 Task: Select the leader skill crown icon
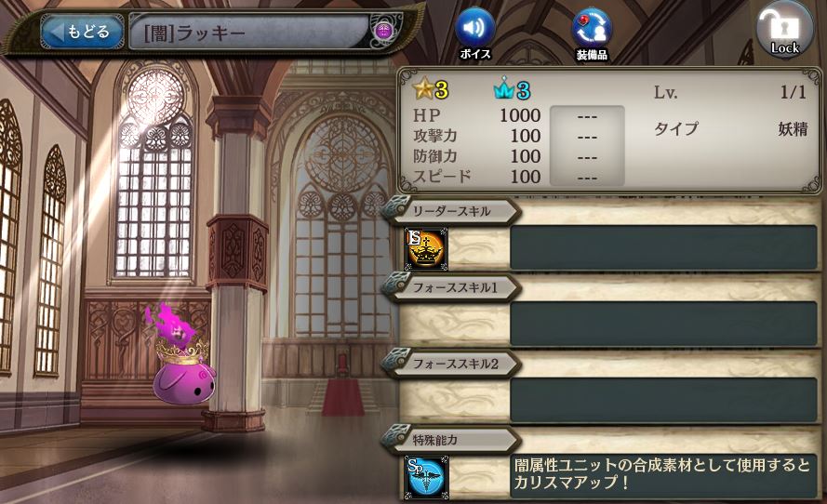click(426, 249)
